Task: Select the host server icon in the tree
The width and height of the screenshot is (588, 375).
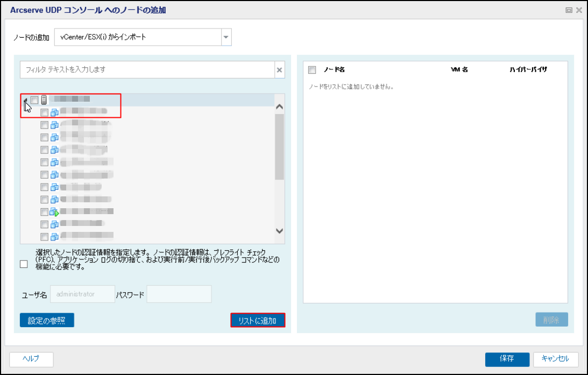Action: 44,100
